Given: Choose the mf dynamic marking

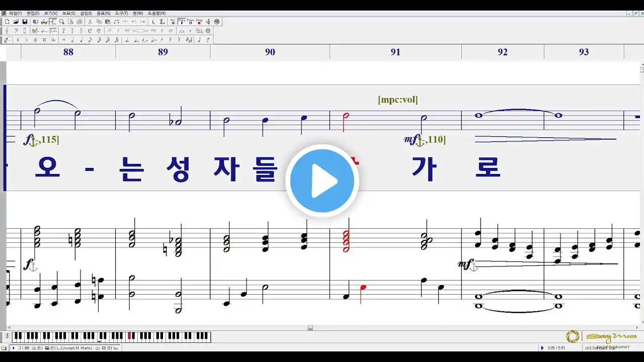Looking at the screenshot, I should point(127,31).
